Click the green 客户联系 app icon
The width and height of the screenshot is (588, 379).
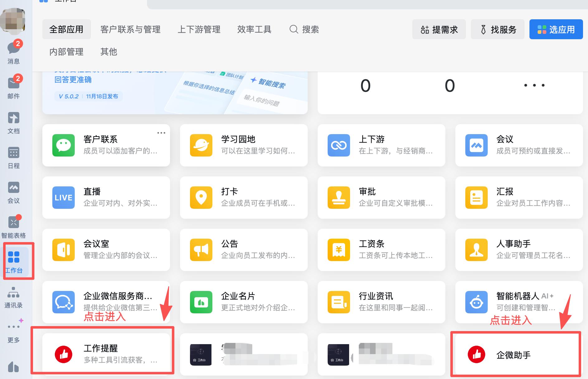pyautogui.click(x=64, y=145)
